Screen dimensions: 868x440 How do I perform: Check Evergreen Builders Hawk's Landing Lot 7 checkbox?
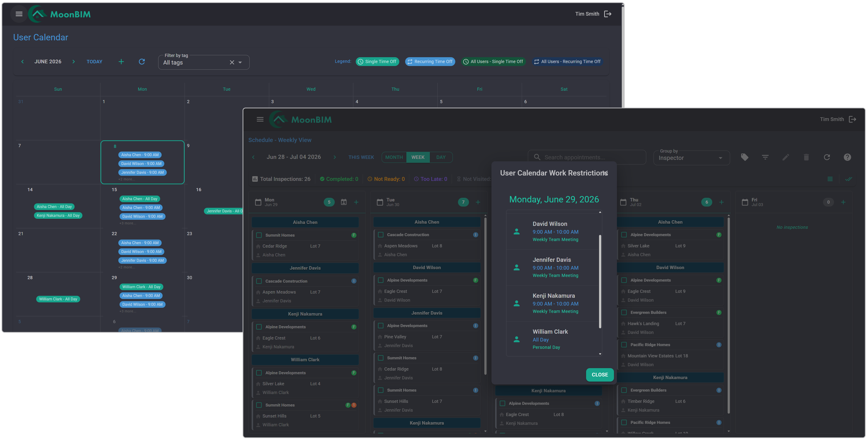[624, 312]
